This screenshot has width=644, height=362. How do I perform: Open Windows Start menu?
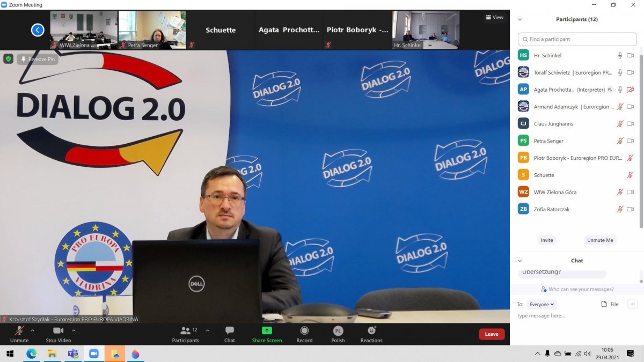click(10, 354)
